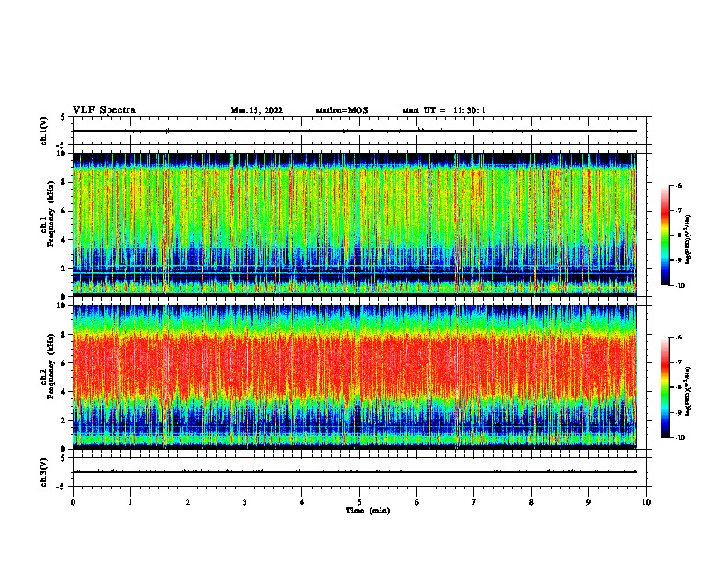Click the ch.1 frequency tick label "4"
Image resolution: width=728 pixels, height=563 pixels.
[65, 240]
